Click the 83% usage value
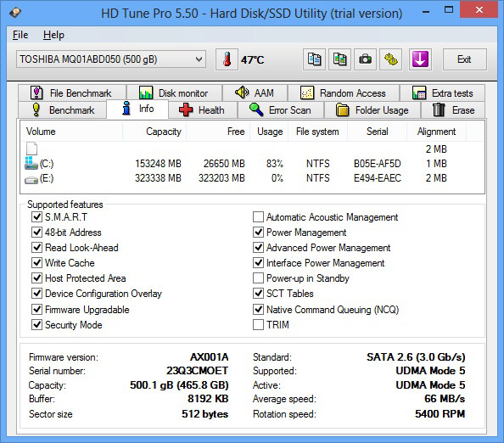The image size is (504, 443). tap(275, 164)
